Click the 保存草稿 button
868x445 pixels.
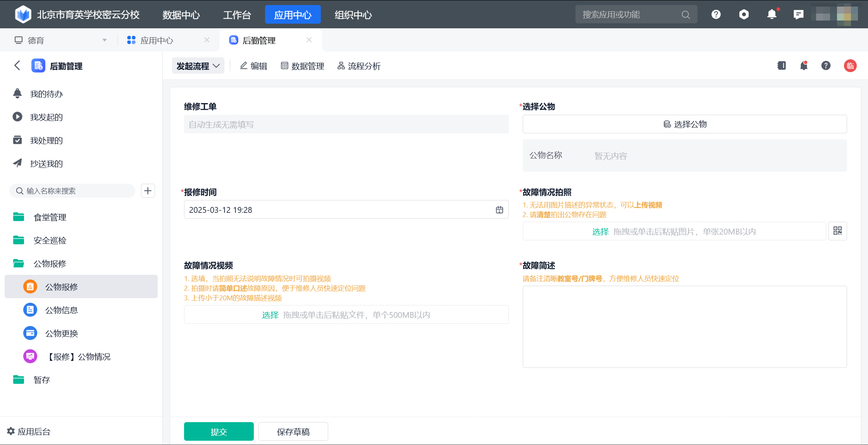[x=293, y=431]
